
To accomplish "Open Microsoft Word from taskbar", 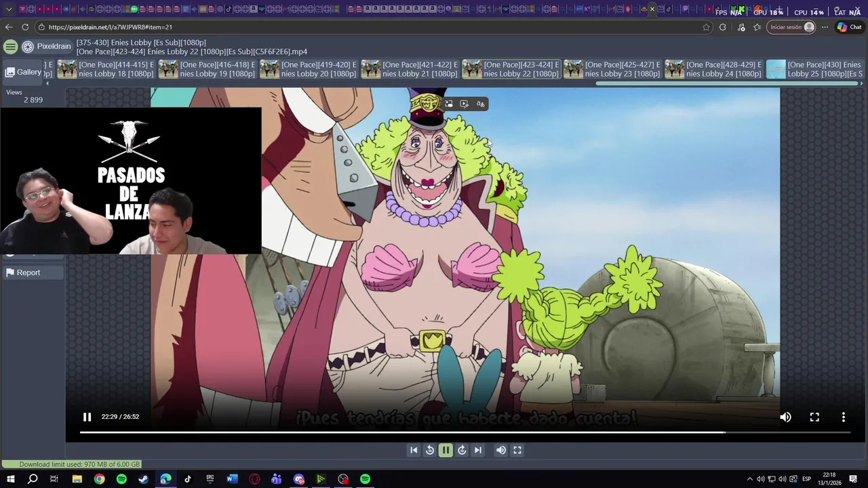I will 232,479.
